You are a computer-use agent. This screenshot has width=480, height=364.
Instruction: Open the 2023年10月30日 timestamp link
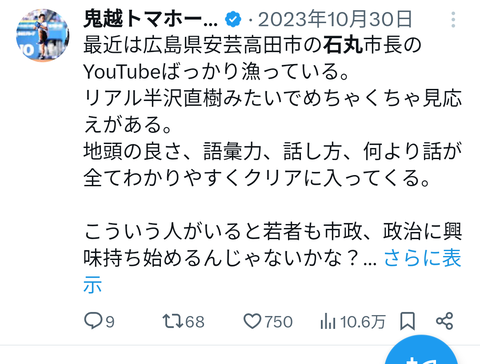[335, 19]
